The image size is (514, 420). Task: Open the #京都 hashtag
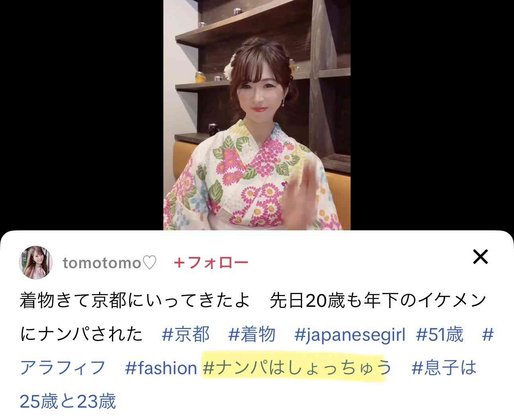186,334
